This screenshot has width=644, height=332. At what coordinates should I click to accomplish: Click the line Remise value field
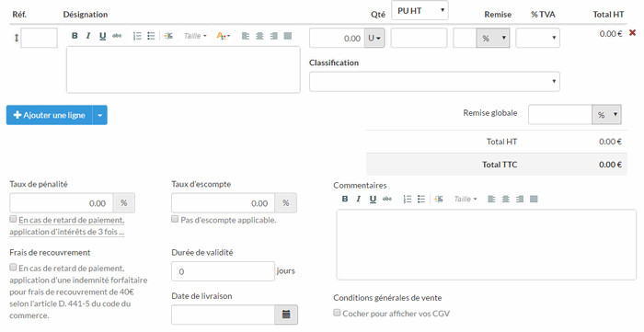click(465, 38)
